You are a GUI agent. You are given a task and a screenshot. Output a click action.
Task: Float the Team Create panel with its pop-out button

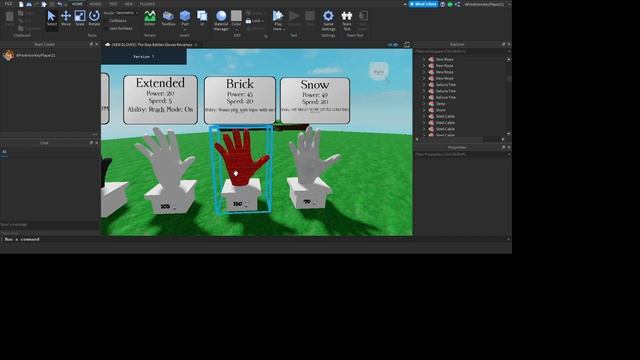91,44
